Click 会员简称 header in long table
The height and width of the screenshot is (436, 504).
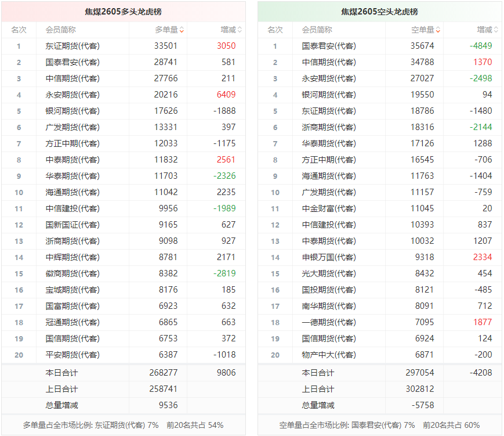(x=60, y=30)
